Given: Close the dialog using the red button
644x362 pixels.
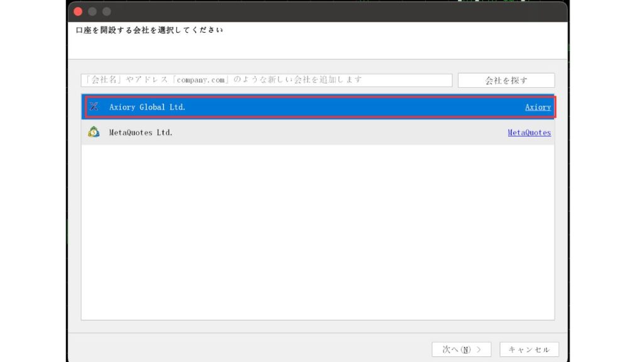Looking at the screenshot, I should [78, 11].
